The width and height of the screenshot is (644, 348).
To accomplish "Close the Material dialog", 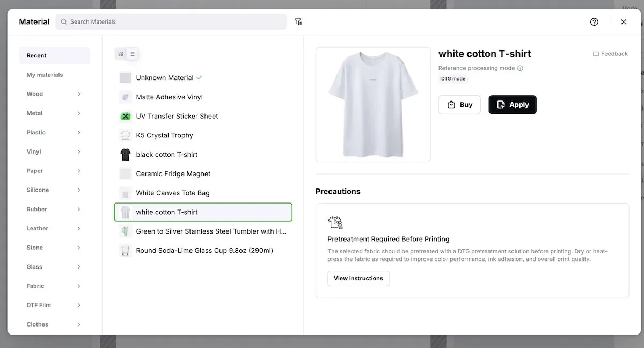I will pos(624,22).
